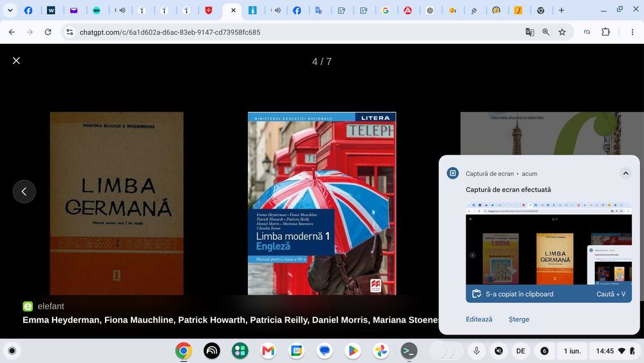Click the S-a copiat în clipboard banner text

click(x=519, y=294)
